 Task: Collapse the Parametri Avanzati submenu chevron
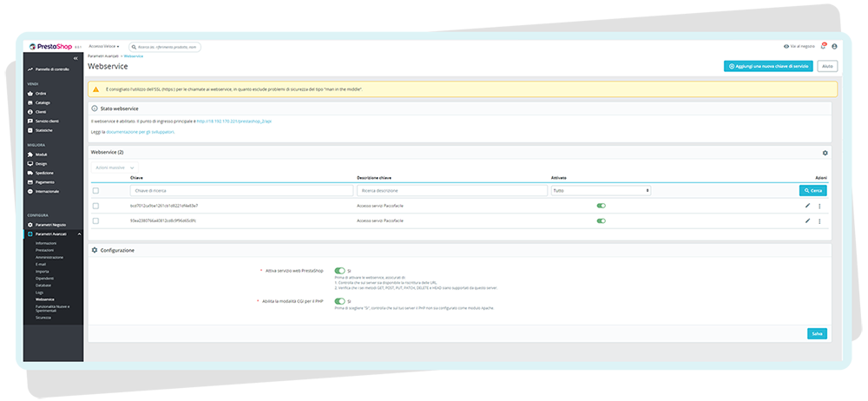(x=79, y=233)
